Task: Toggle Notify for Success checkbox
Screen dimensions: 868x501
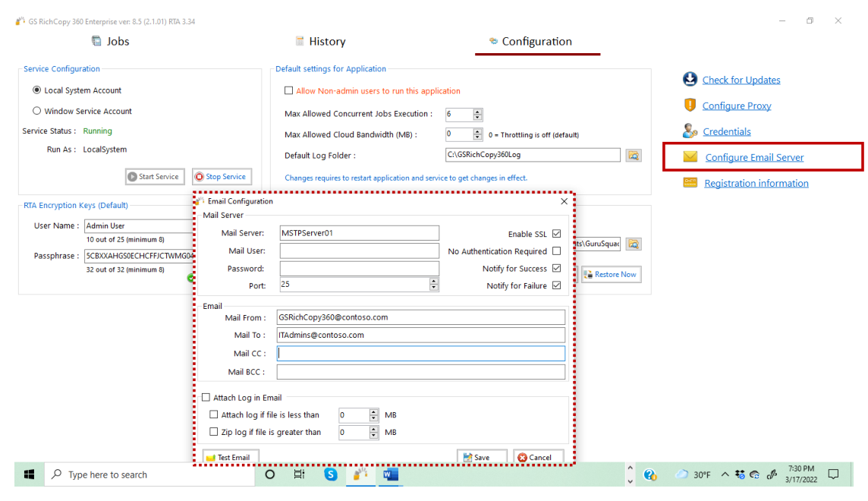Action: point(556,268)
